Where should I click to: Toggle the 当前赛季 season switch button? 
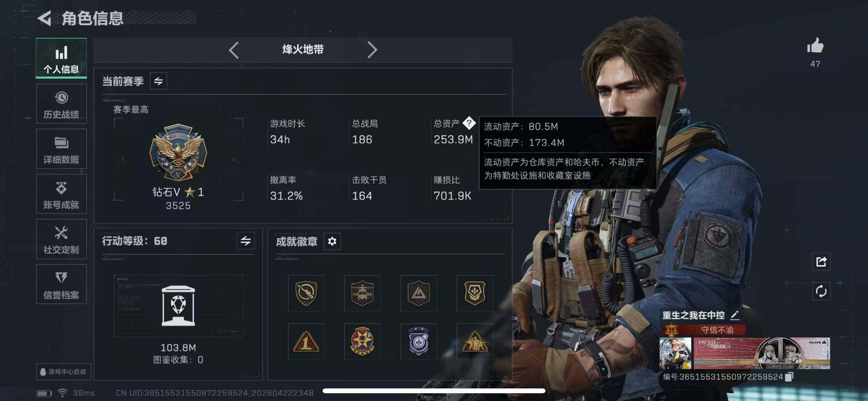click(158, 81)
